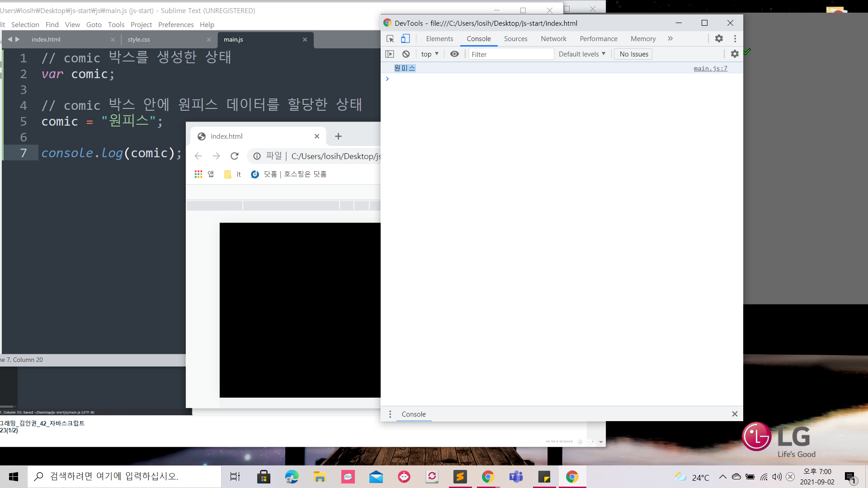Open the DevTools settings gear icon
Viewport: 868px width, 488px height.
coord(719,39)
